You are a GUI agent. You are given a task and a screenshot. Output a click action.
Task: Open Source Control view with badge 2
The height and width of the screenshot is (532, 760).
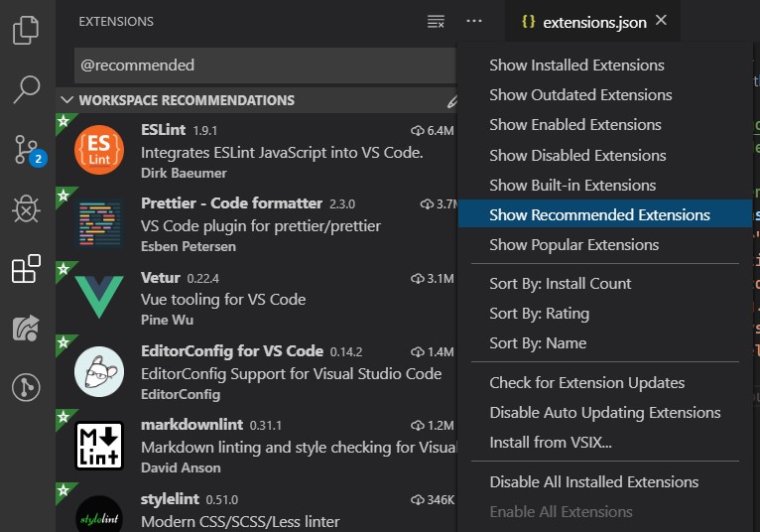29,150
